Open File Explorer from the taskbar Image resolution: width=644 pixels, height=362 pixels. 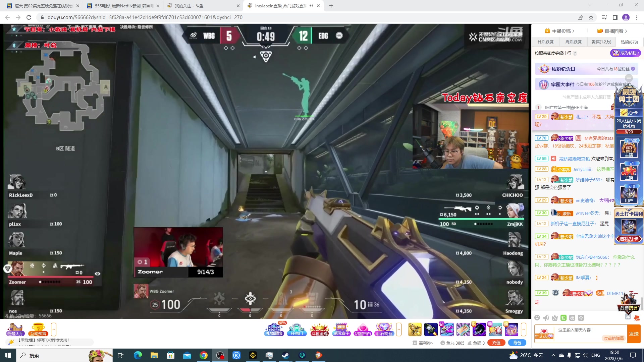click(154, 355)
